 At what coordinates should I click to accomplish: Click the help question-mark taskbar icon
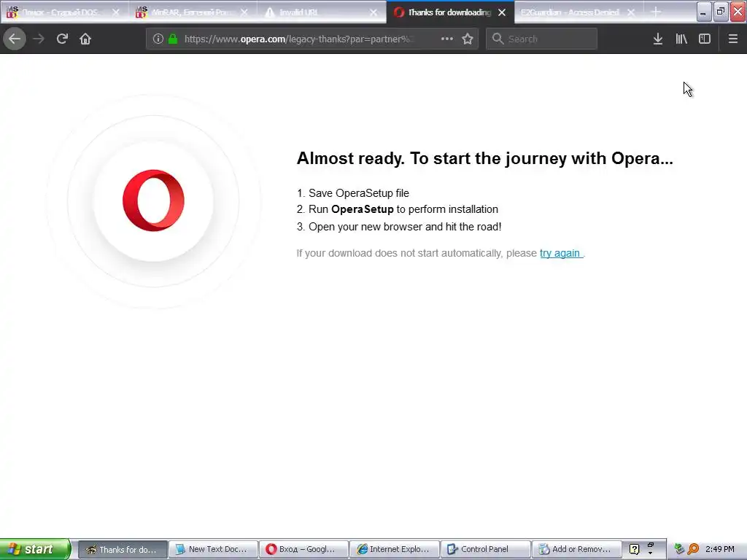point(634,549)
